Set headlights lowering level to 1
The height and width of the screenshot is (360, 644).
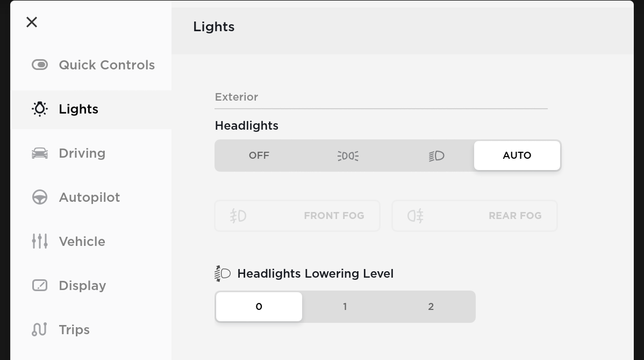(345, 307)
